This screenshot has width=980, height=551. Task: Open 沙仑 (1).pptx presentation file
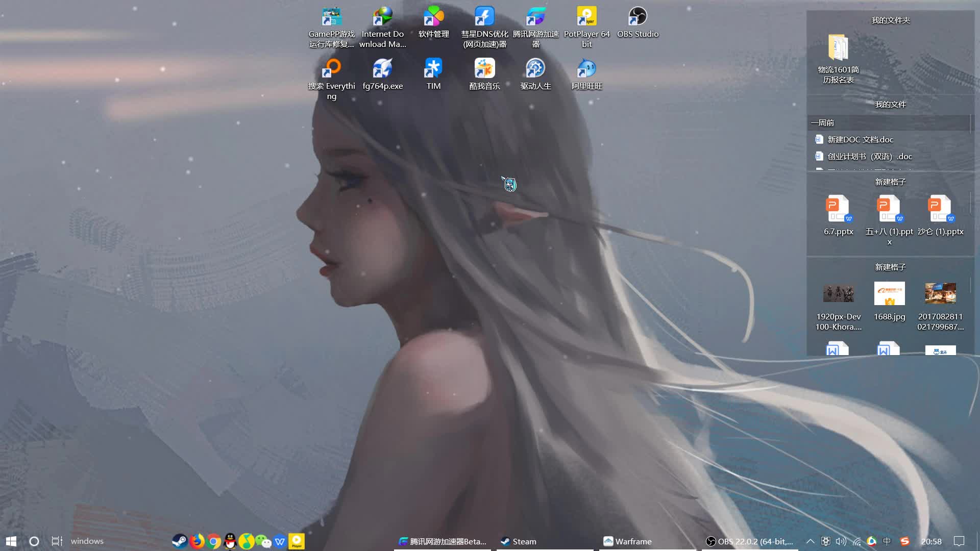tap(941, 215)
